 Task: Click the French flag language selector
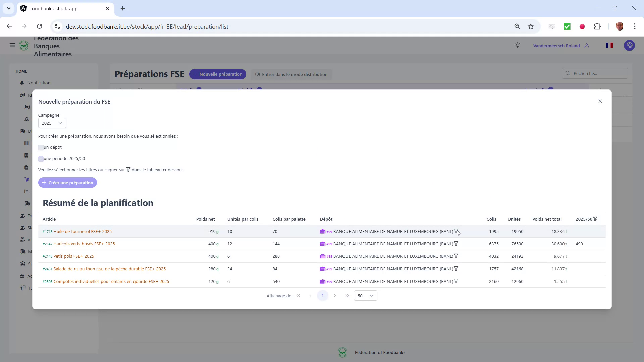click(610, 45)
